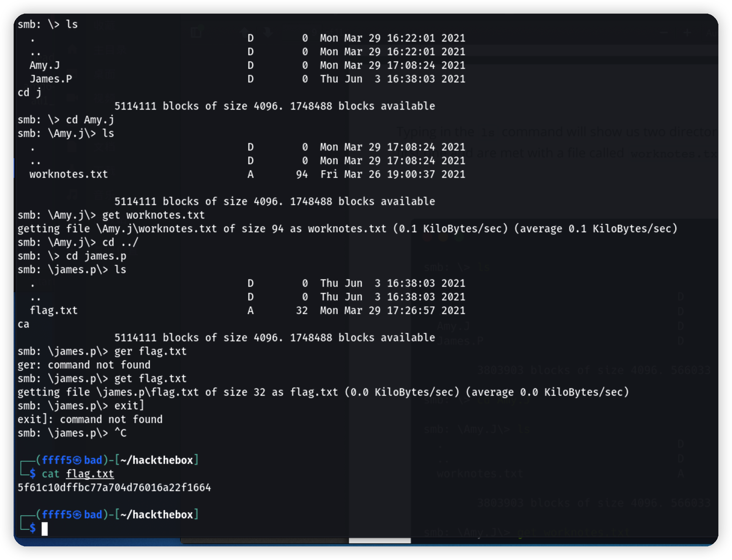Click the word 'cat' in the shell prompt

pyautogui.click(x=51, y=474)
